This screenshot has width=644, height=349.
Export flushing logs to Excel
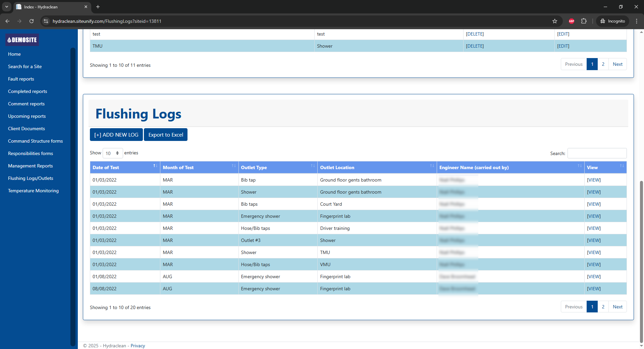[x=166, y=135]
